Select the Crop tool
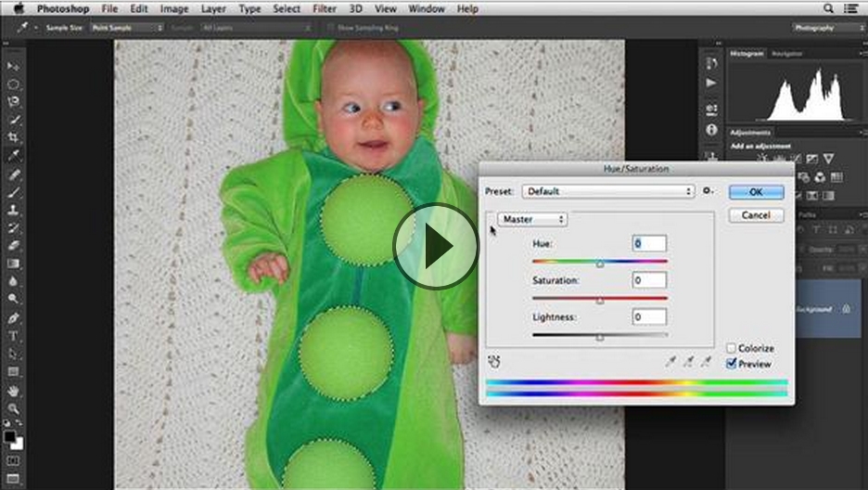The height and width of the screenshot is (490, 868). tap(13, 137)
